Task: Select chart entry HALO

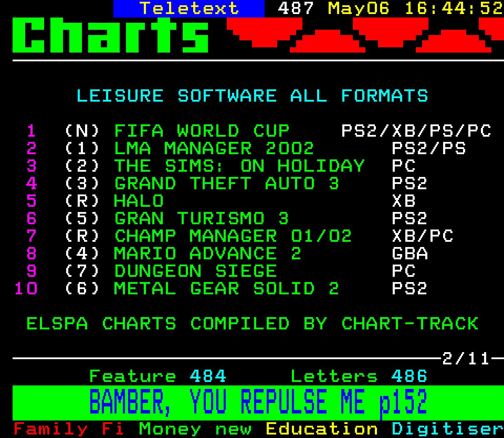Action: pos(139,201)
